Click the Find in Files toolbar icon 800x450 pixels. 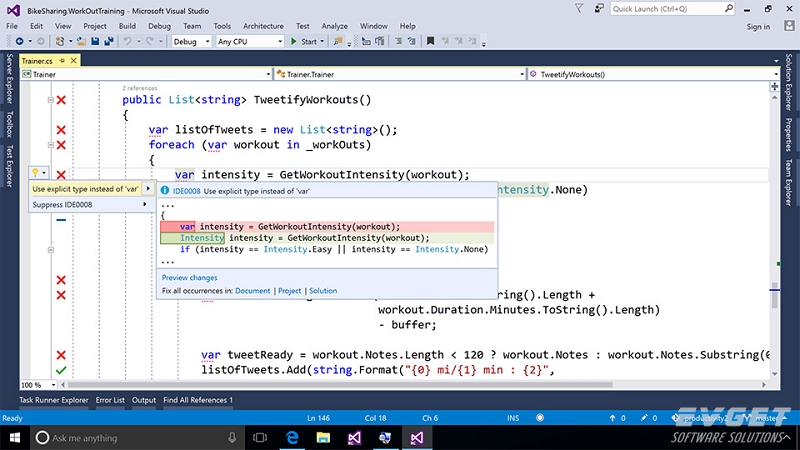coord(338,41)
